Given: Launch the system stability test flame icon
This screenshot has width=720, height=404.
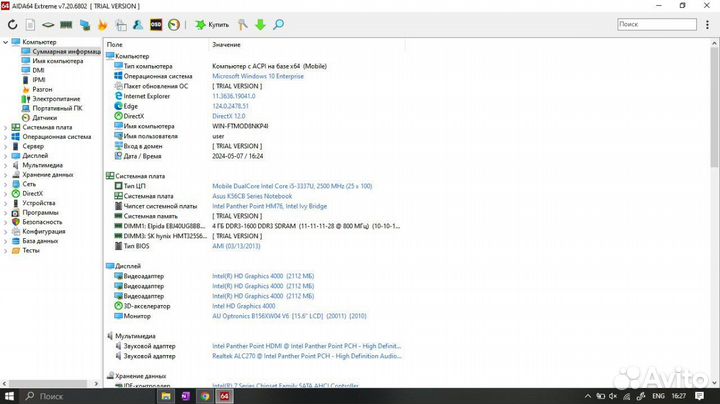Looking at the screenshot, I should (x=102, y=25).
